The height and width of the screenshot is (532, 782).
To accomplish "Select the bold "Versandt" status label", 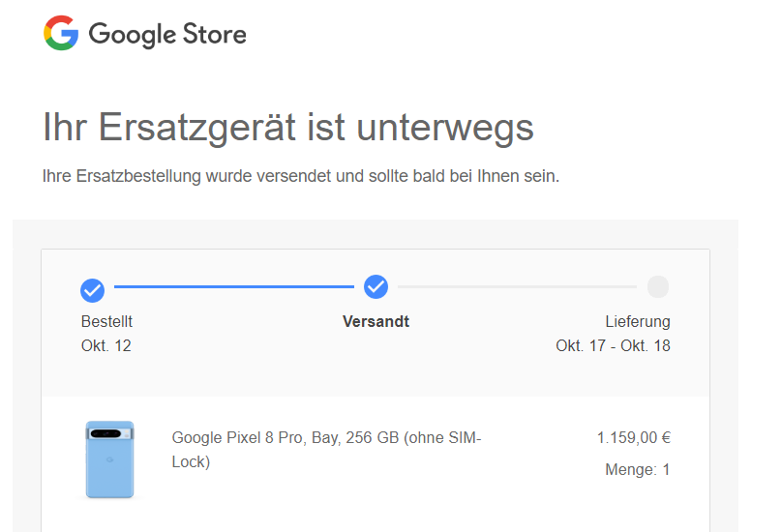I will tap(376, 322).
